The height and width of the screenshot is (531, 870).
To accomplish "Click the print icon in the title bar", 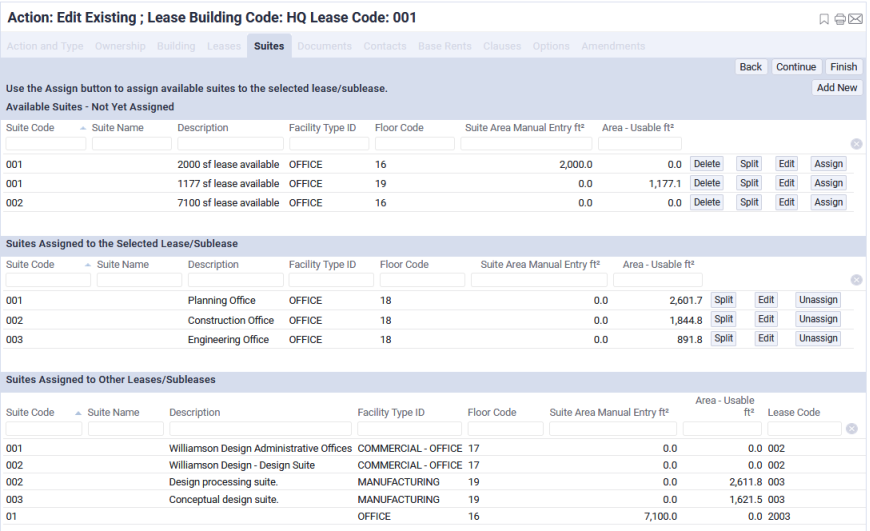I will [x=840, y=19].
